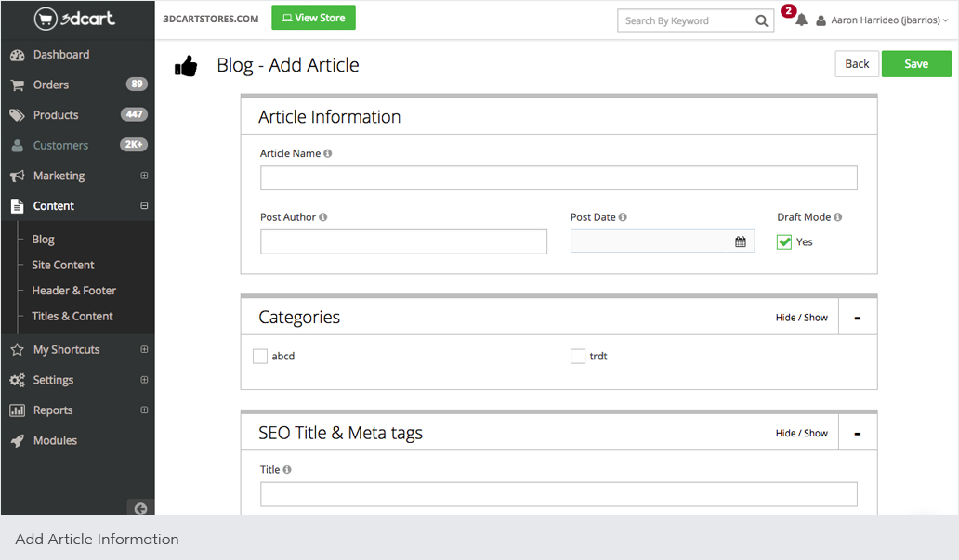959x560 pixels.
Task: Click the Article Name info icon
Action: coord(328,153)
